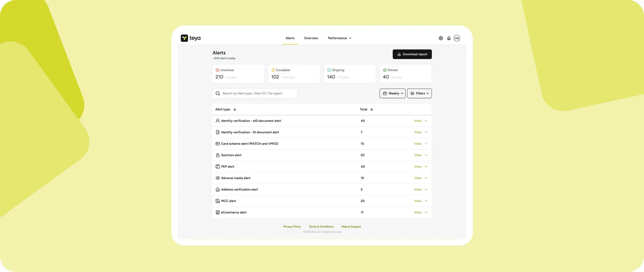Select the Alerts tab
Viewport: 644px width, 272px height.
[x=290, y=38]
